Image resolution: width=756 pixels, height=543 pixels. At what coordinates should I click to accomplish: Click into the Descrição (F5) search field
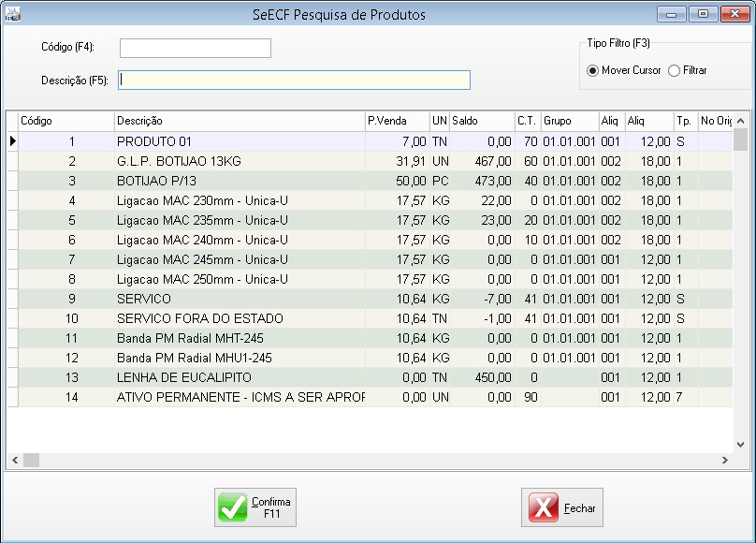pos(294,80)
